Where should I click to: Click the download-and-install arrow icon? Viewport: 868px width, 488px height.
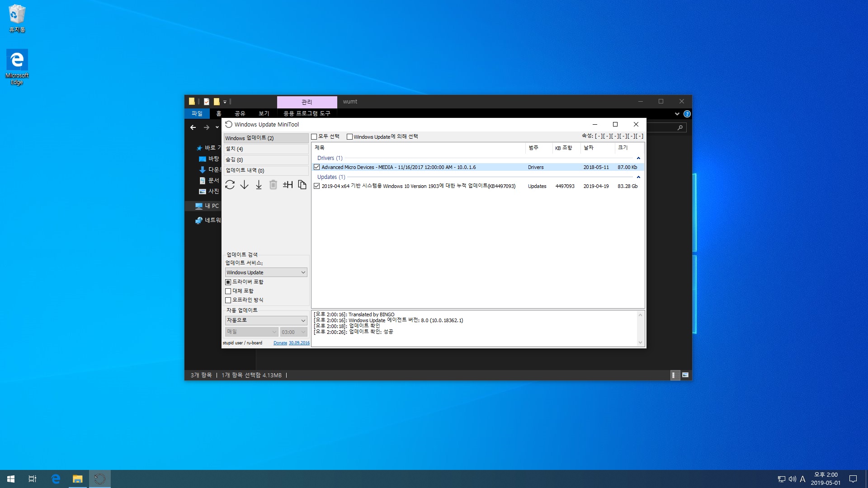[x=259, y=185]
